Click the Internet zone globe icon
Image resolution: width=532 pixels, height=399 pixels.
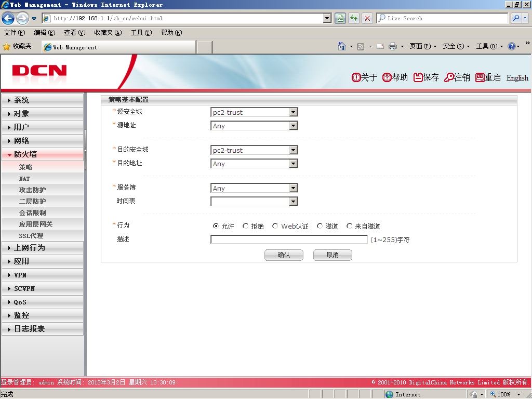pyautogui.click(x=390, y=394)
